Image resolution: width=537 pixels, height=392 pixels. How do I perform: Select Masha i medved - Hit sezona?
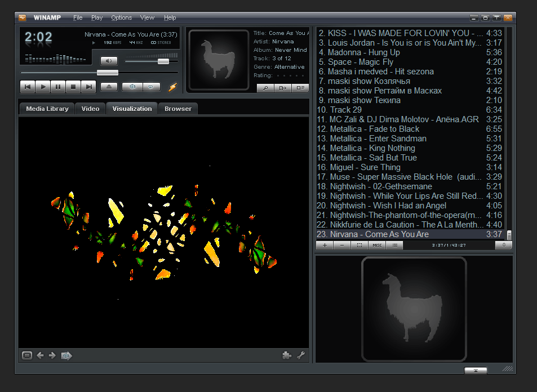pyautogui.click(x=410, y=71)
